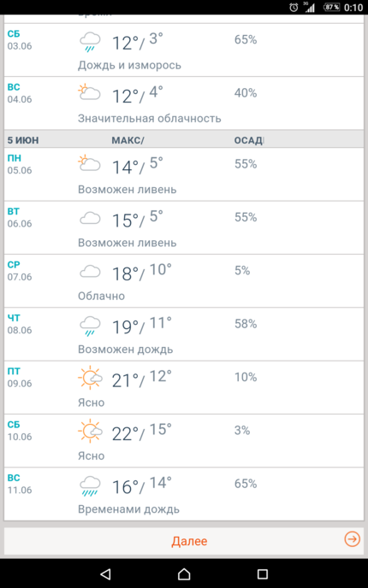Tap the Android back navigation button

[105, 573]
